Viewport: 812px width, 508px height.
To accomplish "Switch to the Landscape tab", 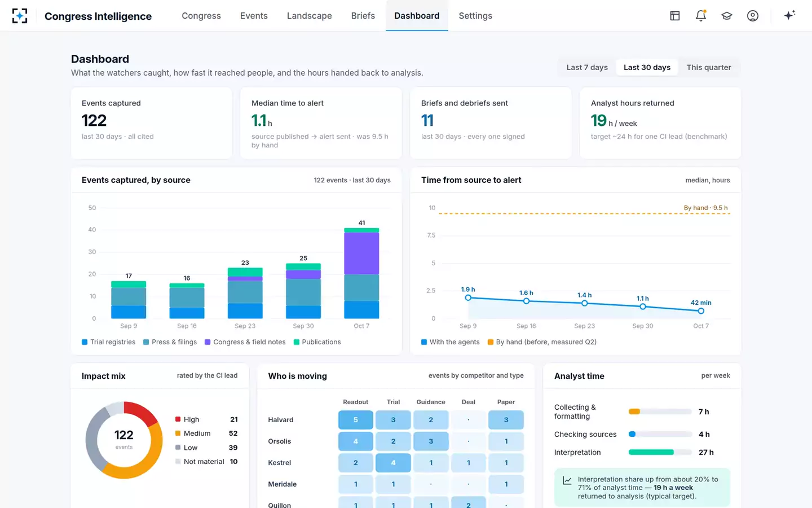I will click(x=310, y=16).
